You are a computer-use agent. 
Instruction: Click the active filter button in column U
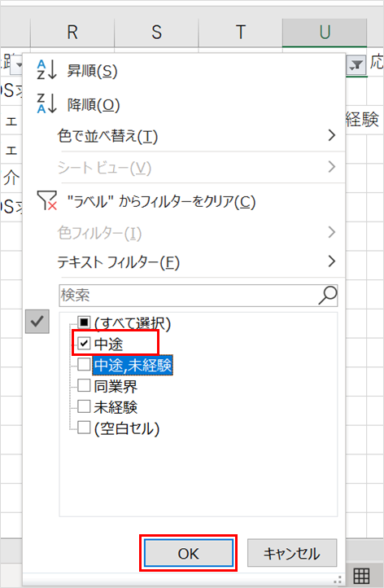[x=356, y=65]
